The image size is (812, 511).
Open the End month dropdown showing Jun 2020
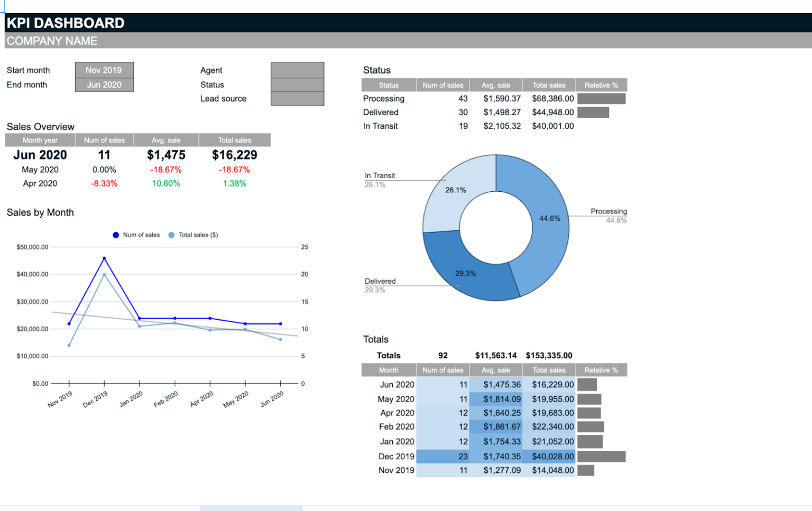click(104, 85)
